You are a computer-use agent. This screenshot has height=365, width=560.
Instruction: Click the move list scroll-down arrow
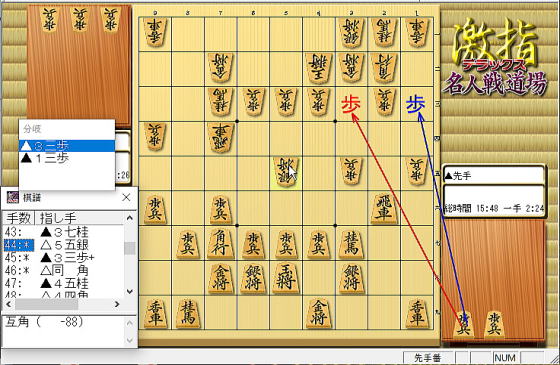pyautogui.click(x=130, y=291)
